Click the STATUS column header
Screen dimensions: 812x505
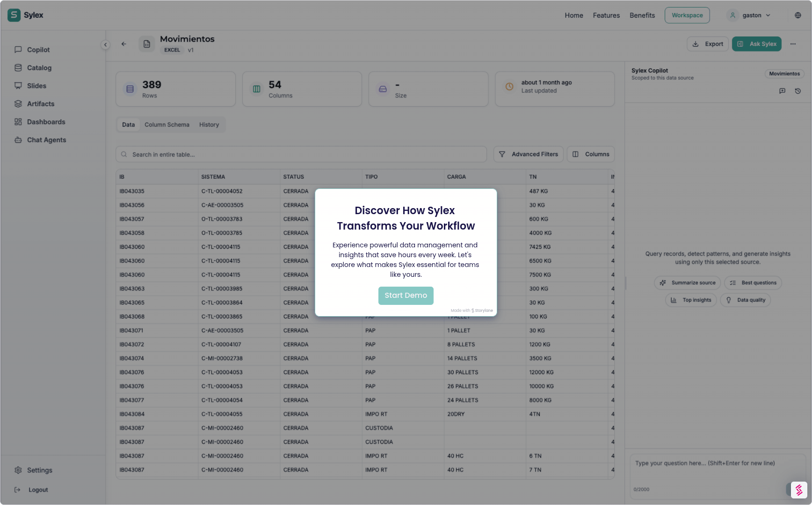click(320, 177)
